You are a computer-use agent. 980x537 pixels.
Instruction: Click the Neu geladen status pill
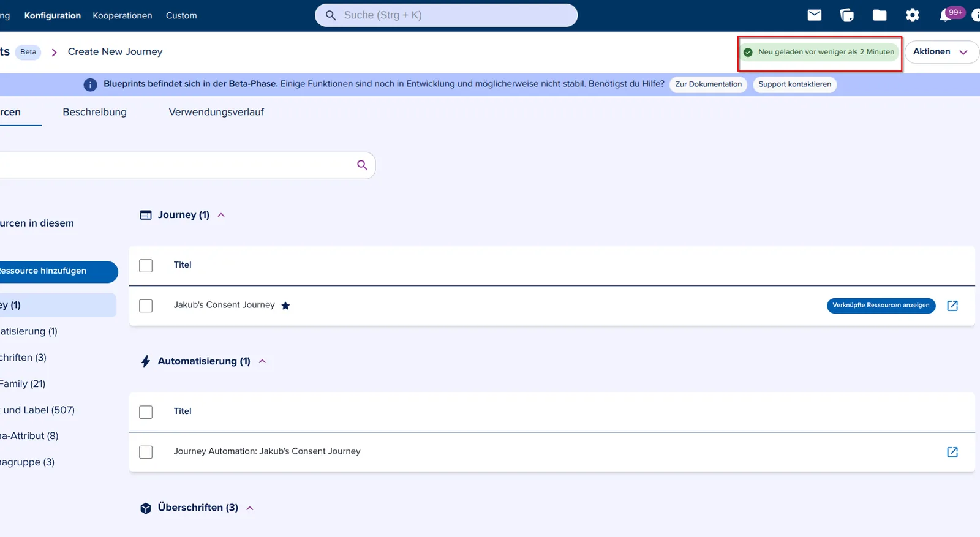(x=820, y=52)
